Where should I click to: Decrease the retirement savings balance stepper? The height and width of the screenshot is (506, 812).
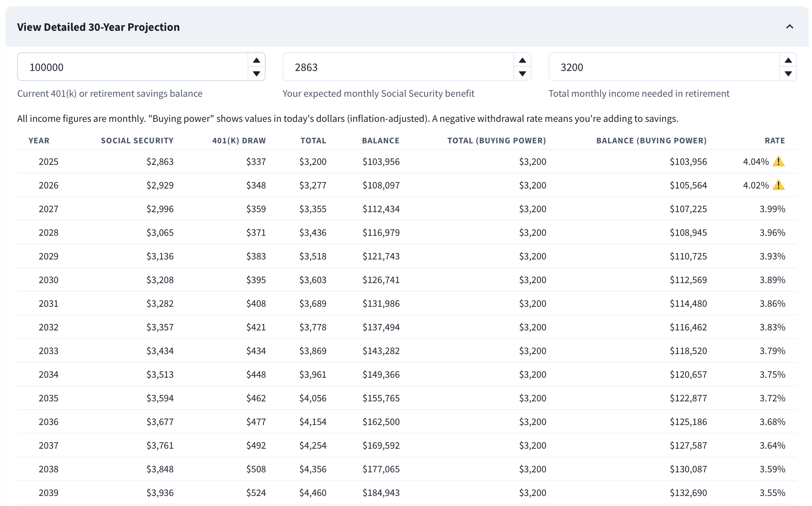(257, 74)
